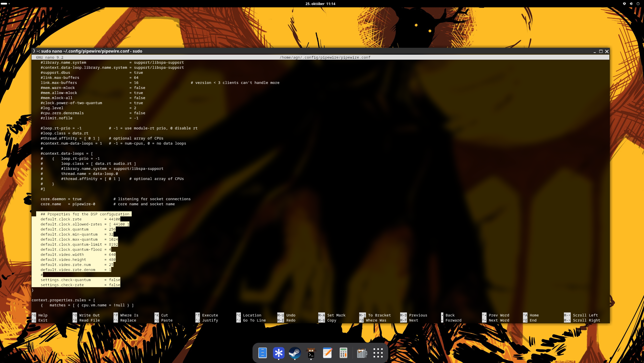This screenshot has height=363, width=644.
Task: Show the applications grid
Action: click(x=378, y=353)
